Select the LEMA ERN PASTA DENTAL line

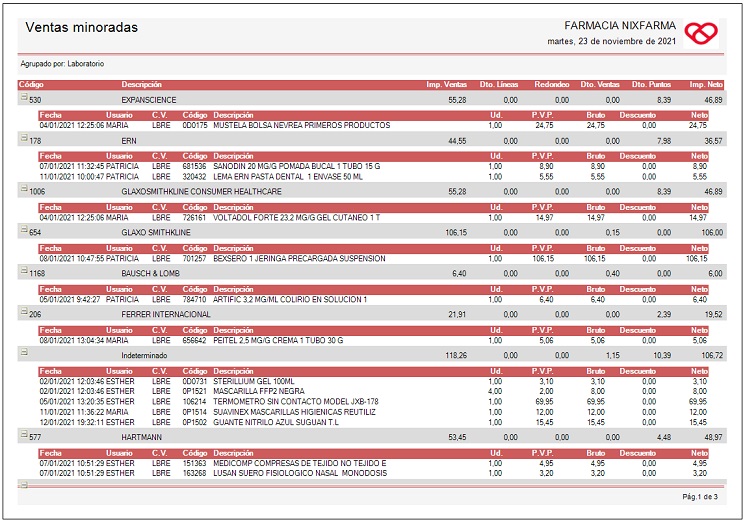[373, 177]
